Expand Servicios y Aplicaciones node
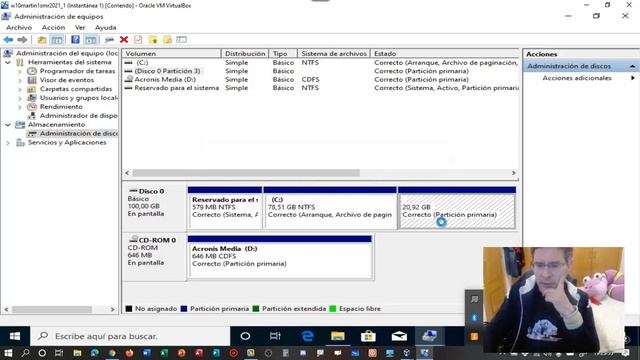The height and width of the screenshot is (360, 640). pyautogui.click(x=8, y=143)
